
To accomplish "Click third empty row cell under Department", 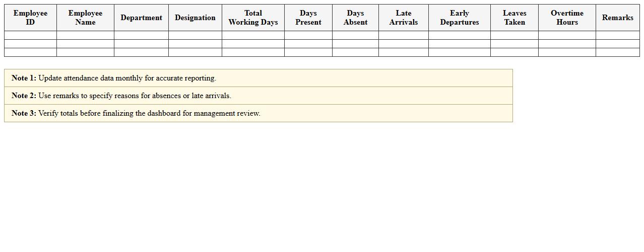I will point(141,52).
